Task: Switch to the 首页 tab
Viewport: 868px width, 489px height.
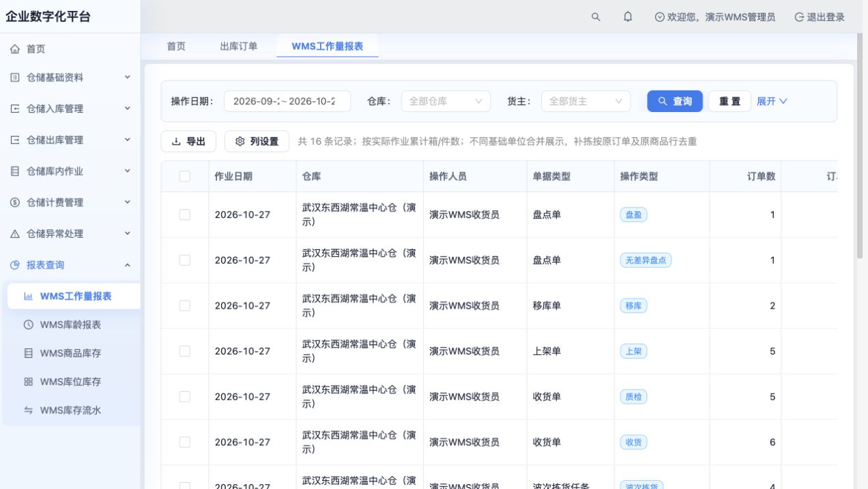Action: pos(176,46)
